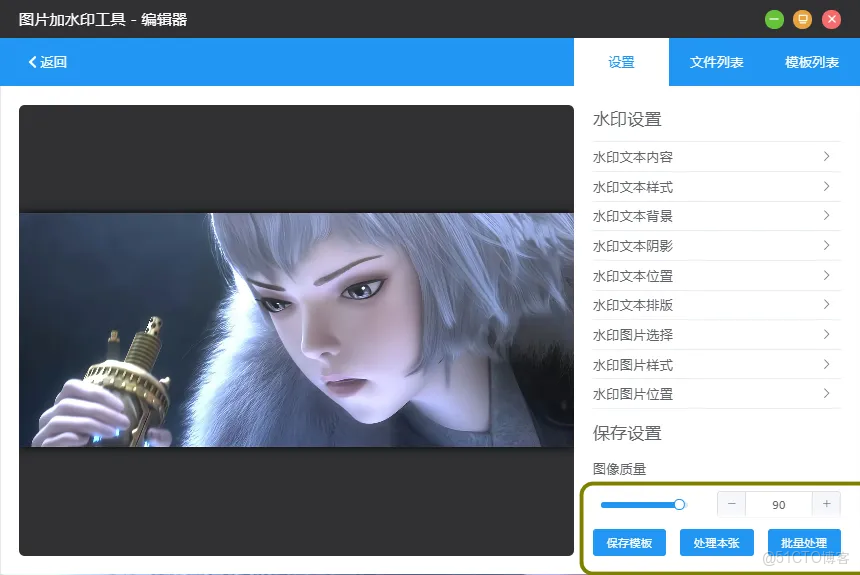Minimize window with green button
Screen dimensions: 860x575
[774, 20]
